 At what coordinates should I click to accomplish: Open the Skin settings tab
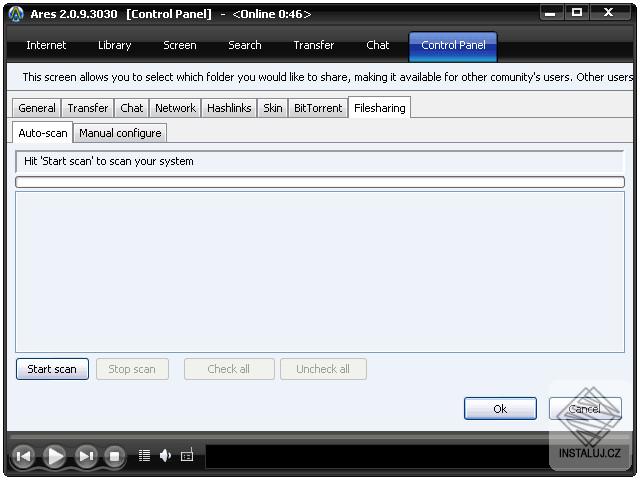(273, 108)
